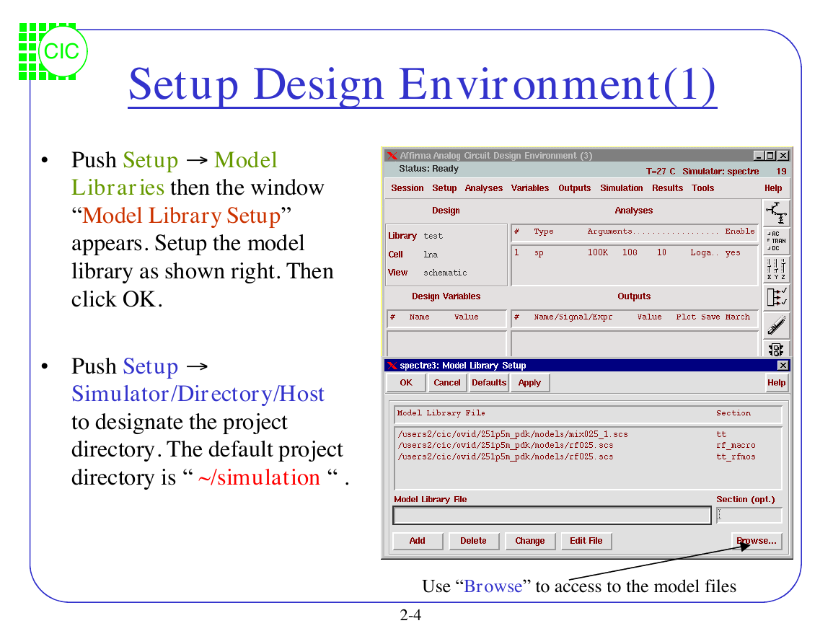The width and height of the screenshot is (833, 644).
Task: Open the Session menu
Action: point(407,188)
